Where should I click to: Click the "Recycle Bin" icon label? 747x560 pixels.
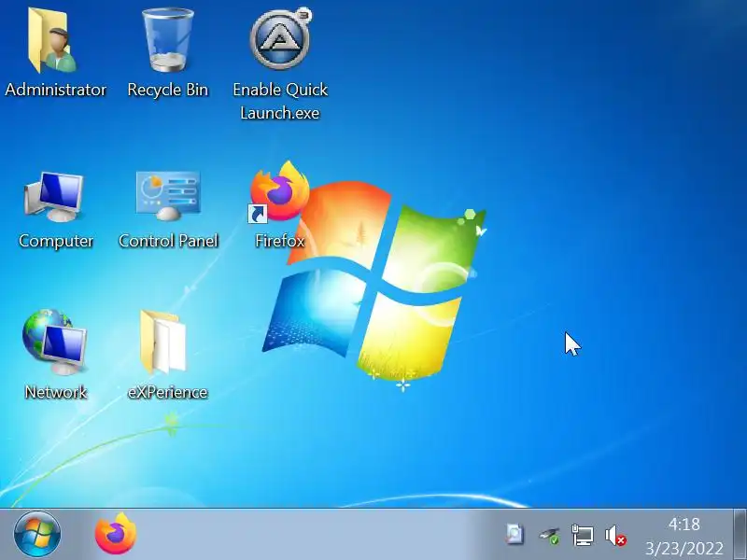pyautogui.click(x=168, y=90)
